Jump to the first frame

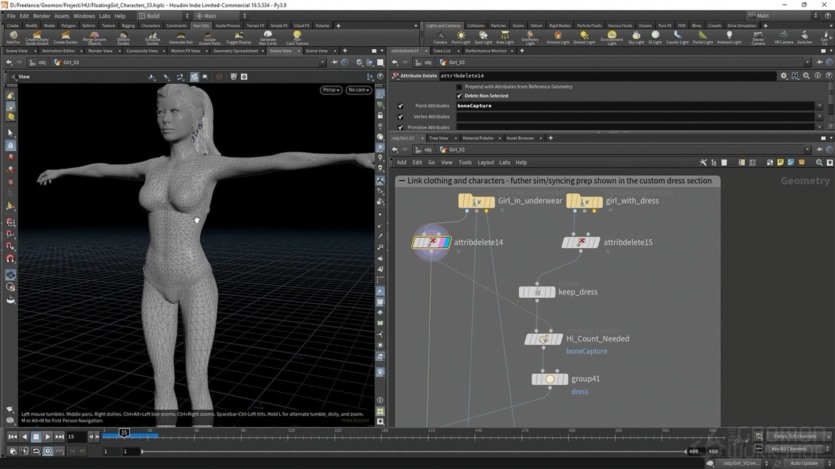12,437
